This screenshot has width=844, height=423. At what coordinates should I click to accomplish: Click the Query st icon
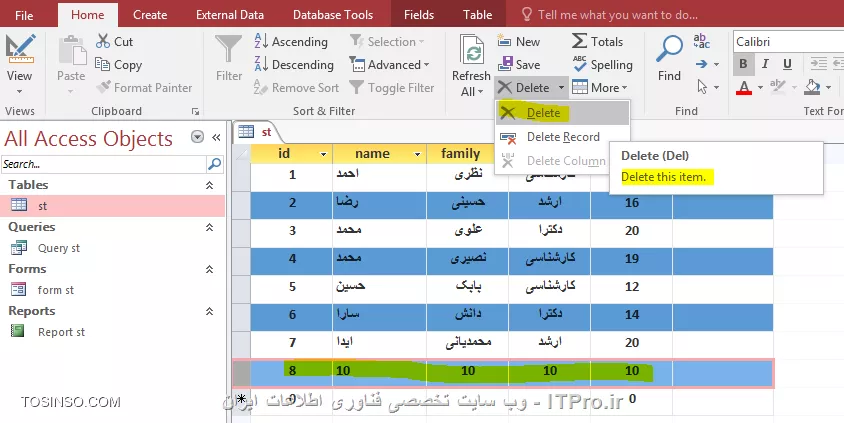click(x=19, y=248)
